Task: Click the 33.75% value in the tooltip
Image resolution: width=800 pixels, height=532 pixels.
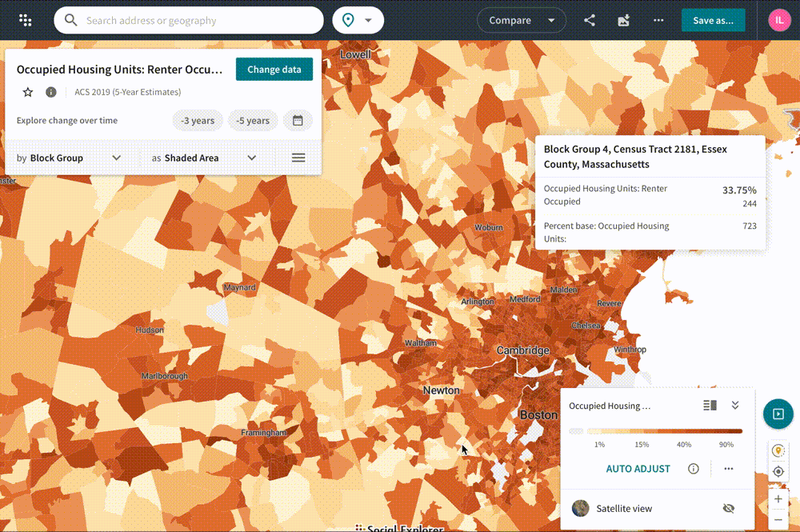Action: 739,190
